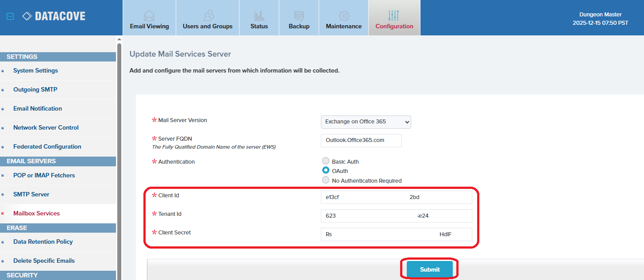Go to Email Notification settings

click(38, 108)
